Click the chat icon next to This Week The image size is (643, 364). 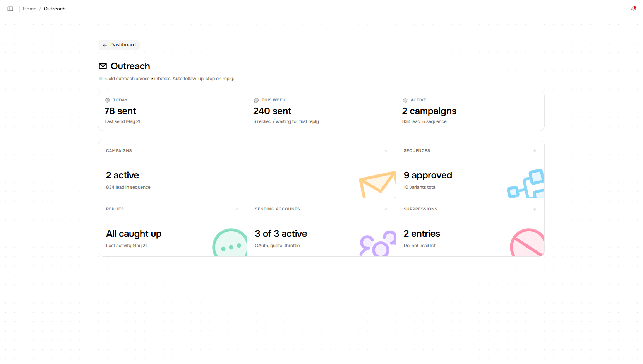tap(256, 100)
